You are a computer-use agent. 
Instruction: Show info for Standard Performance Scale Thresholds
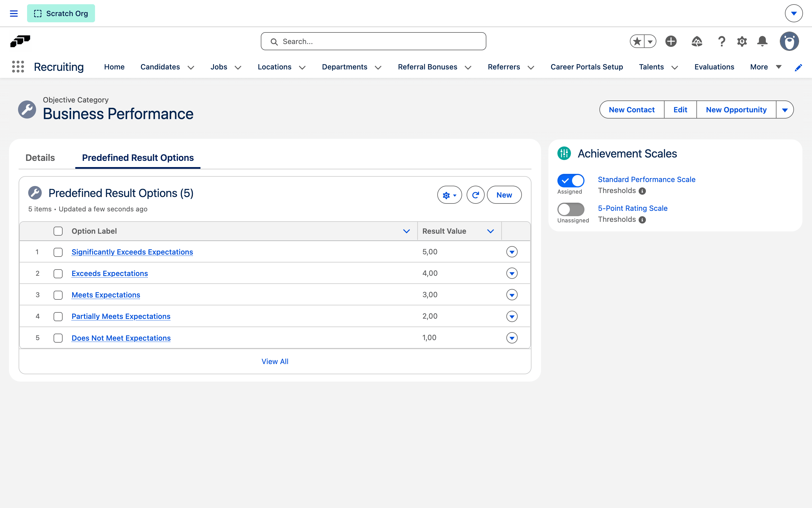click(x=642, y=191)
